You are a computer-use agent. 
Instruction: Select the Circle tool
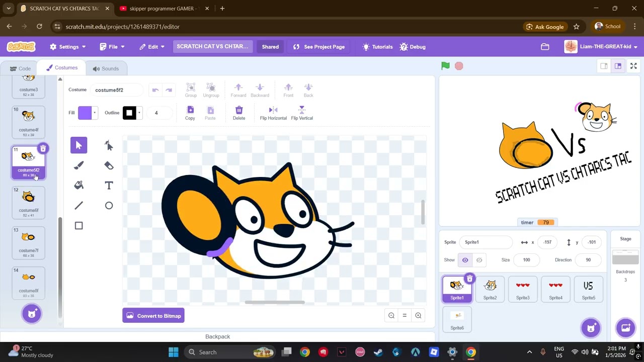tap(109, 206)
